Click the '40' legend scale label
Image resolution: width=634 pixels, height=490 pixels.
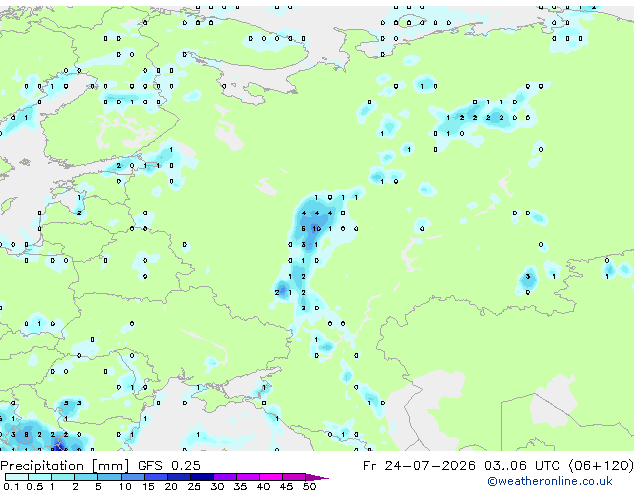point(263,486)
